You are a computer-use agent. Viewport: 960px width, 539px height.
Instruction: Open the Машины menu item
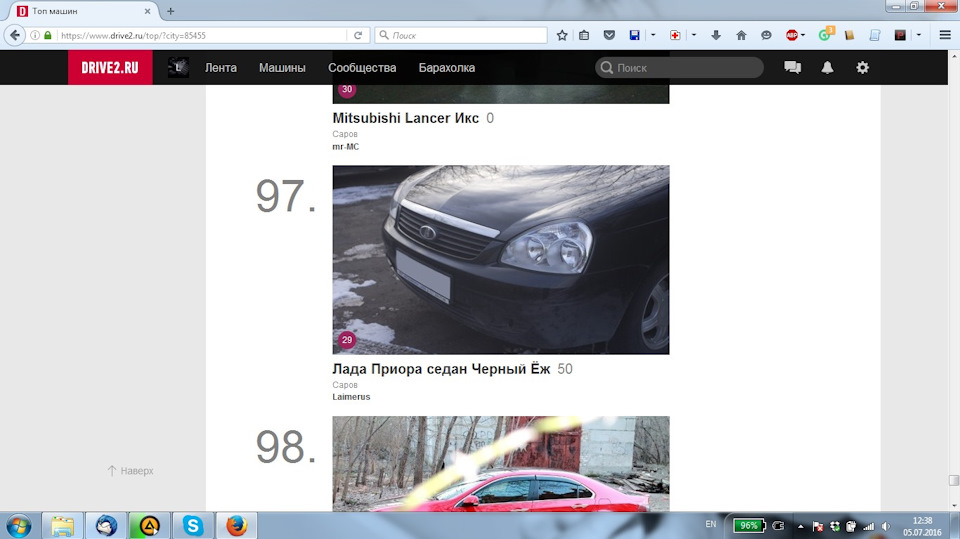(x=282, y=68)
